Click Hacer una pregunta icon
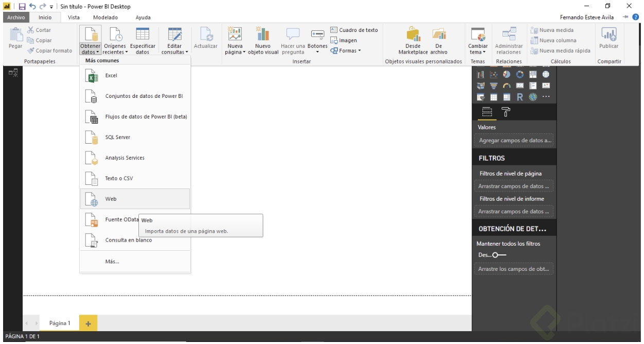The width and height of the screenshot is (644, 344). pos(293,34)
